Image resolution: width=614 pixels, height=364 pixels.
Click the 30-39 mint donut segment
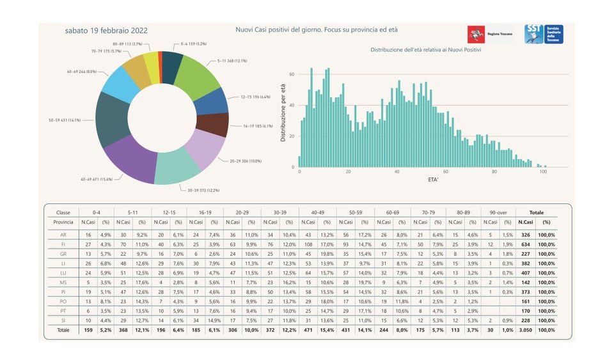(177, 169)
